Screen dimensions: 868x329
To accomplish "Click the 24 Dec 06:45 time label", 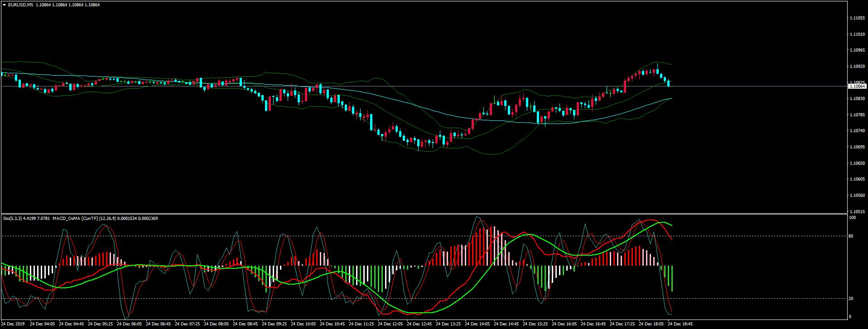I will click(x=159, y=324).
